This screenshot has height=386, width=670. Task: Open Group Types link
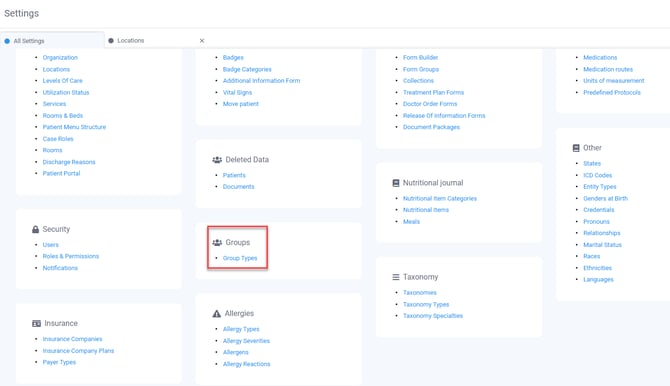tap(240, 258)
